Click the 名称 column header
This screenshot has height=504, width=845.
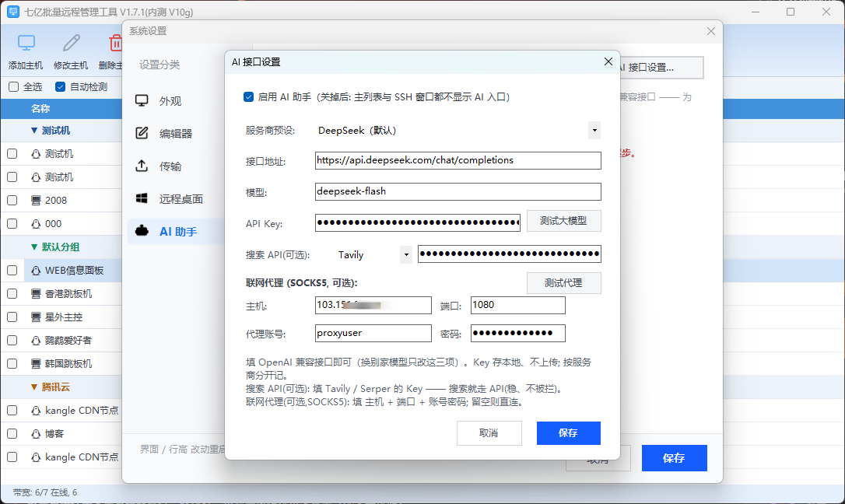(40, 109)
